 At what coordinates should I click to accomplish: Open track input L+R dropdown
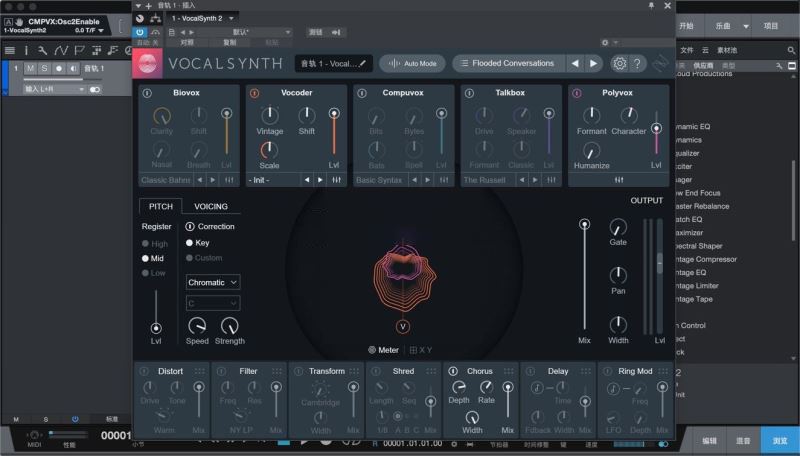54,89
